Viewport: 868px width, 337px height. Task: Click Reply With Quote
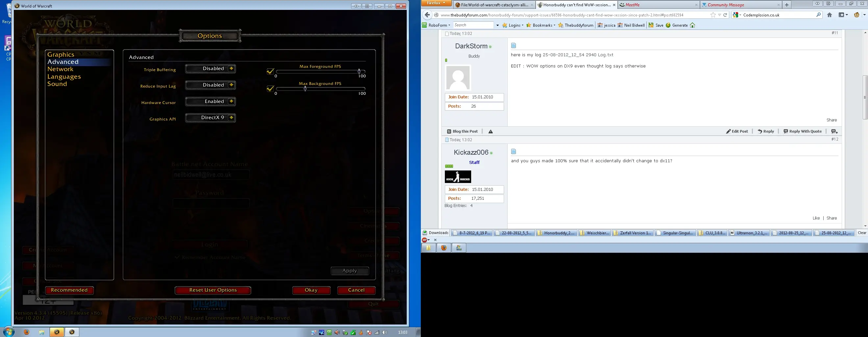point(803,131)
